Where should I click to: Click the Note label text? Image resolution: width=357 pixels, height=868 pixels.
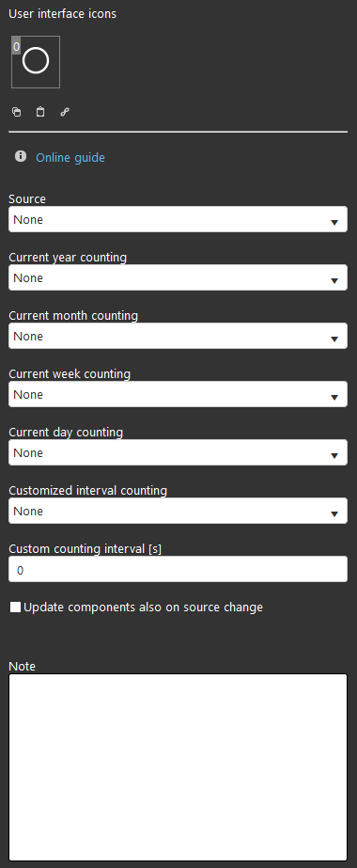(x=23, y=666)
